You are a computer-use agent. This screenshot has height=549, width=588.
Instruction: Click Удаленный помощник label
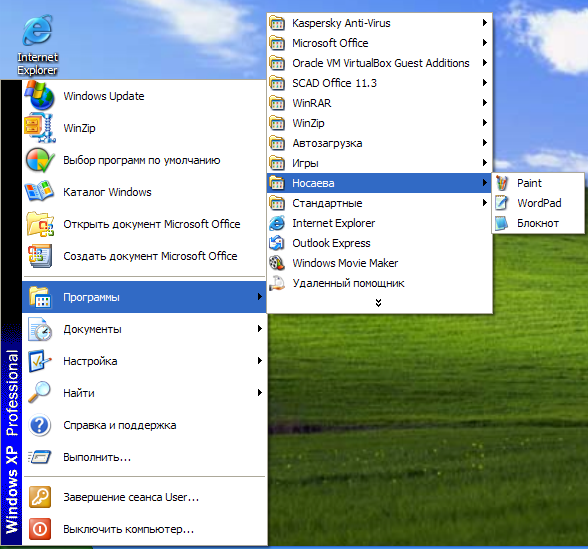(x=348, y=283)
